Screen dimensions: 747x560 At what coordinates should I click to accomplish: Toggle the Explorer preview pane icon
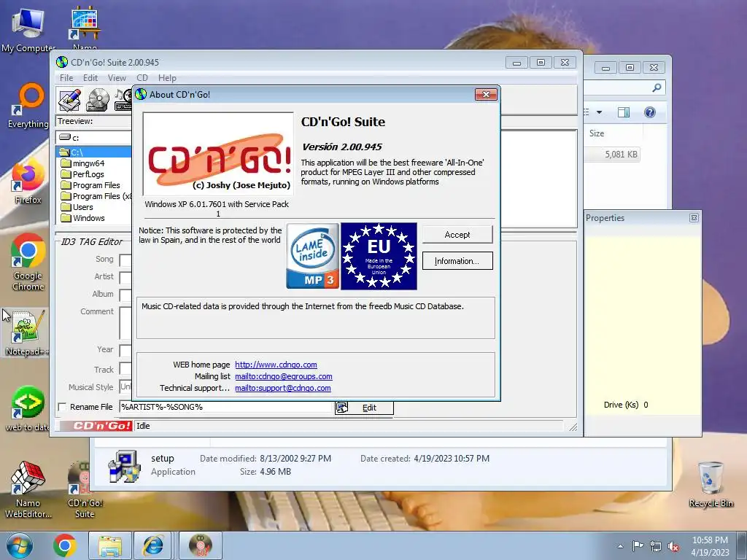click(x=624, y=112)
